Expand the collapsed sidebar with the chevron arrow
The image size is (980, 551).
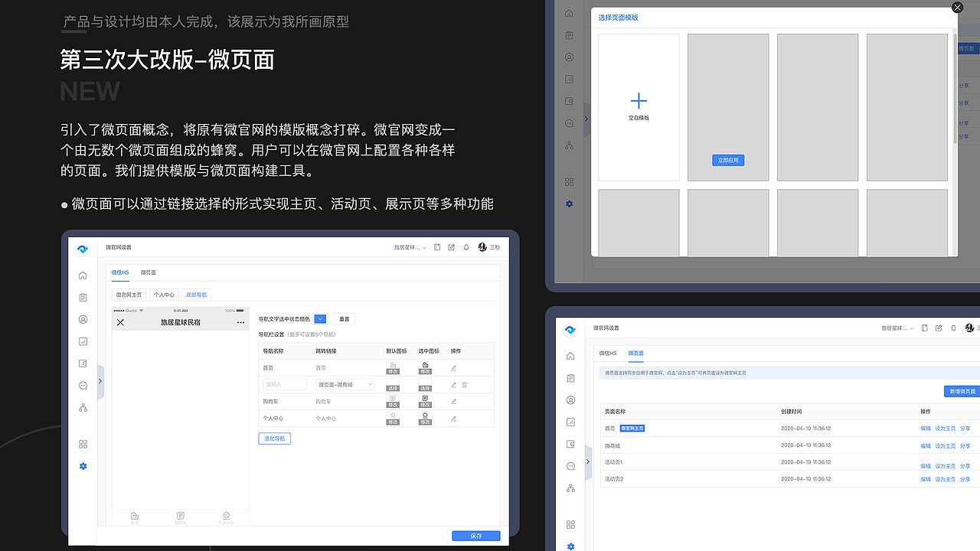click(100, 380)
